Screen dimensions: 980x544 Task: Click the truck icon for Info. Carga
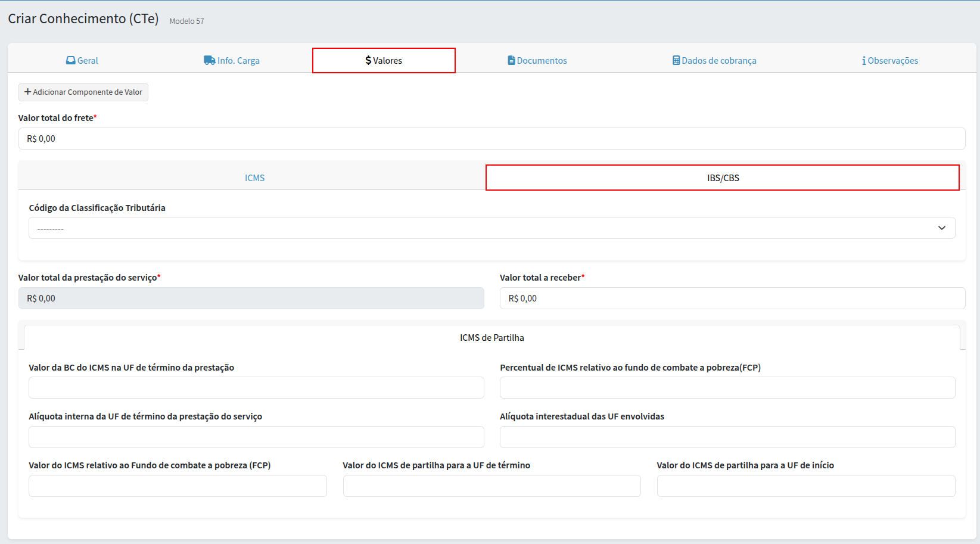coord(209,61)
